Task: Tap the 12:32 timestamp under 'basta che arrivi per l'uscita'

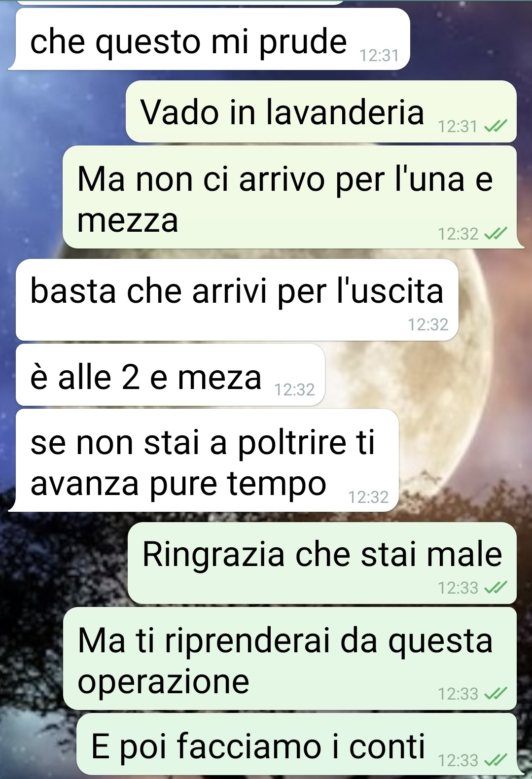Action: [x=428, y=324]
